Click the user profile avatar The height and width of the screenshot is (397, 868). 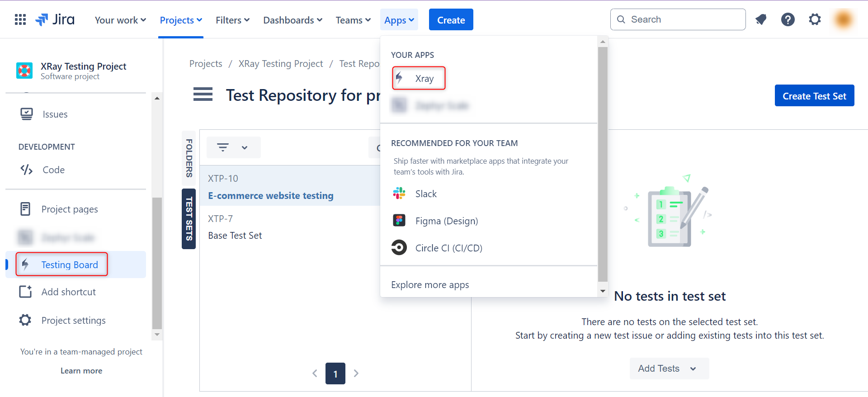[x=843, y=19]
